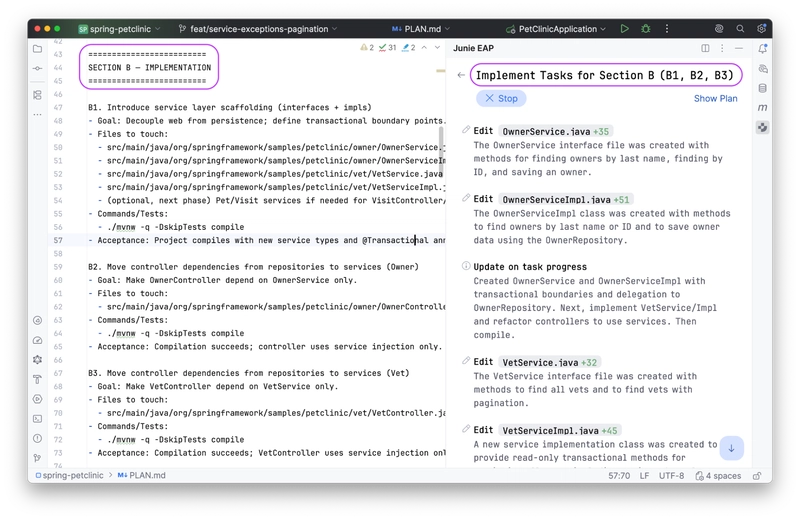
Task: Open OwnerServiceImpl.java edit file chip
Action: tap(559, 199)
